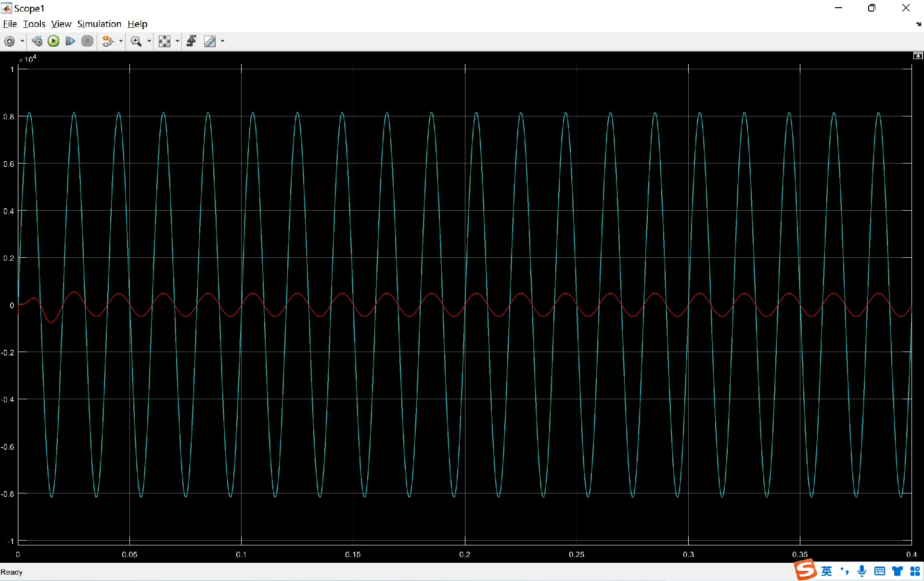Screen dimensions: 924x581
Task: Expand the measurements dropdown arrow
Action: [222, 41]
